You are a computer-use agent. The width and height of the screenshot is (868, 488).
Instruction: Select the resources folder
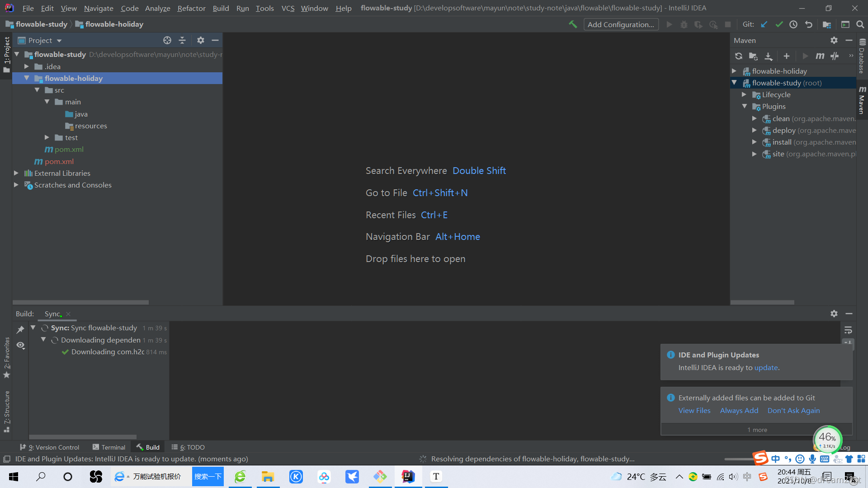point(91,126)
